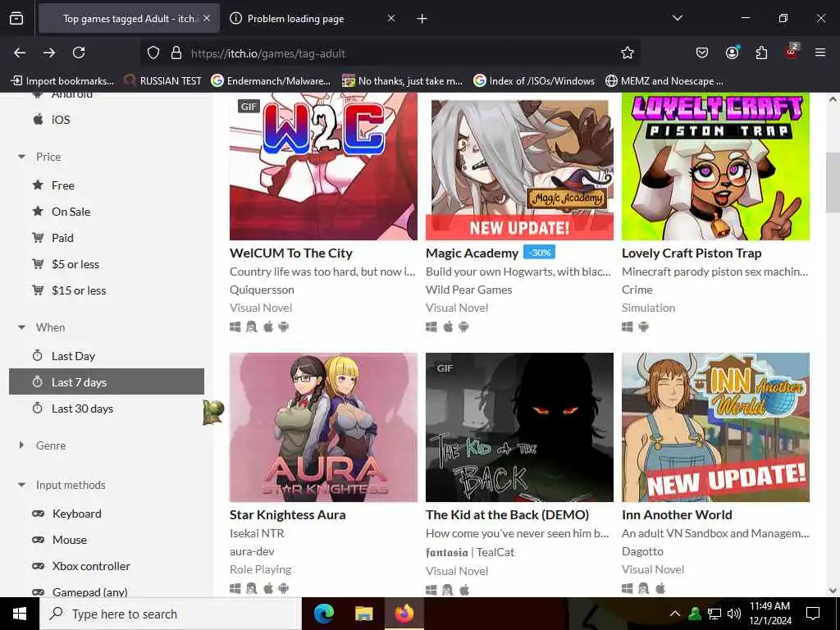
Task: Open the uBlock extension icon
Action: pos(791,52)
